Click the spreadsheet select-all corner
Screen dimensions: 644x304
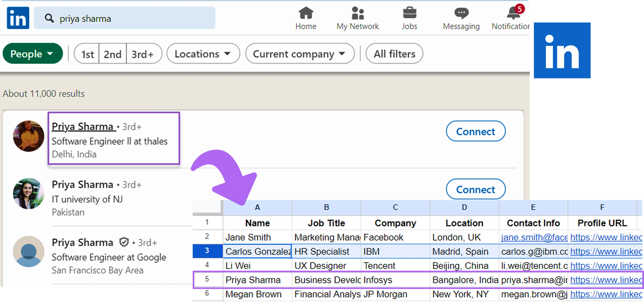207,207
